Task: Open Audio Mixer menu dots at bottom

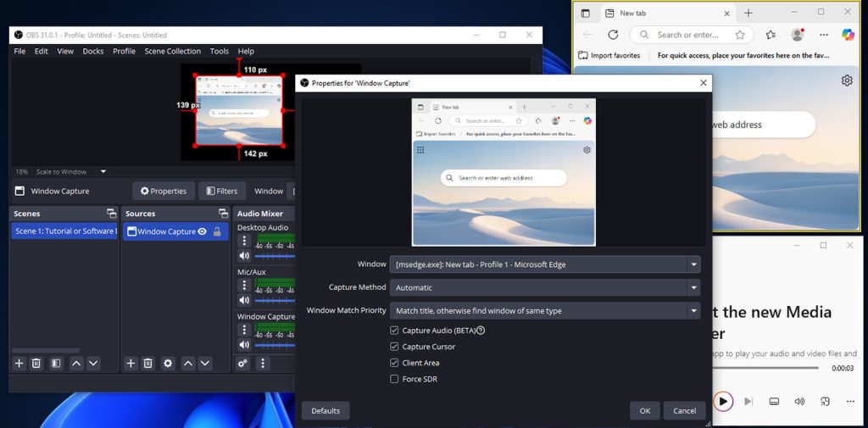Action: click(263, 364)
